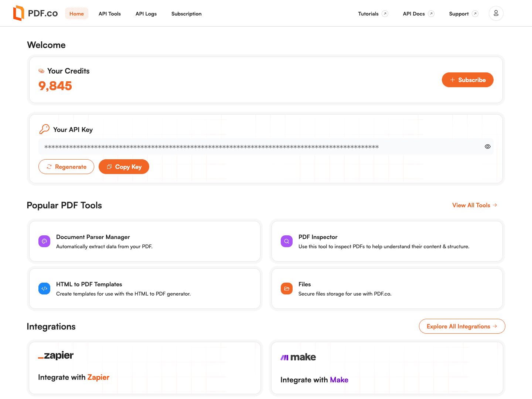Open the user profile icon
Screen dimensions: 532x399
496,13
